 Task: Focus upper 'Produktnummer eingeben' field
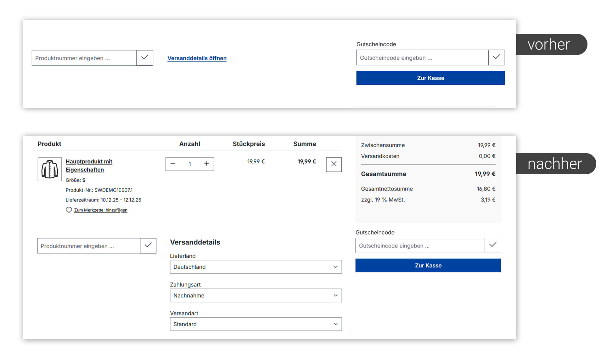coord(84,58)
